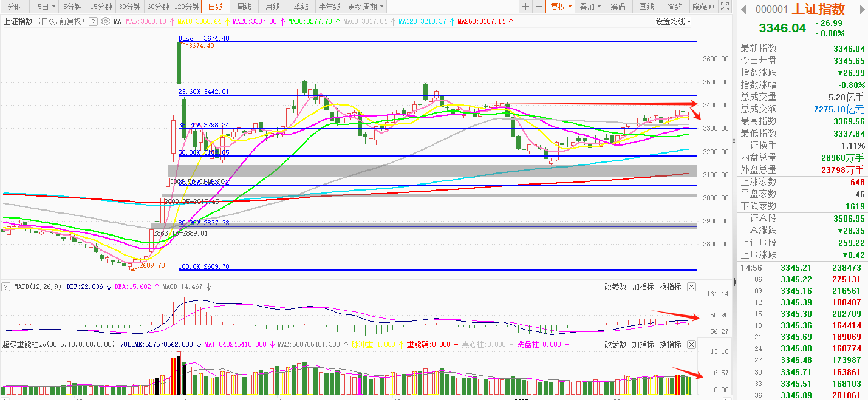Close the MACD indicator panel
The image size is (868, 400).
coord(691,286)
